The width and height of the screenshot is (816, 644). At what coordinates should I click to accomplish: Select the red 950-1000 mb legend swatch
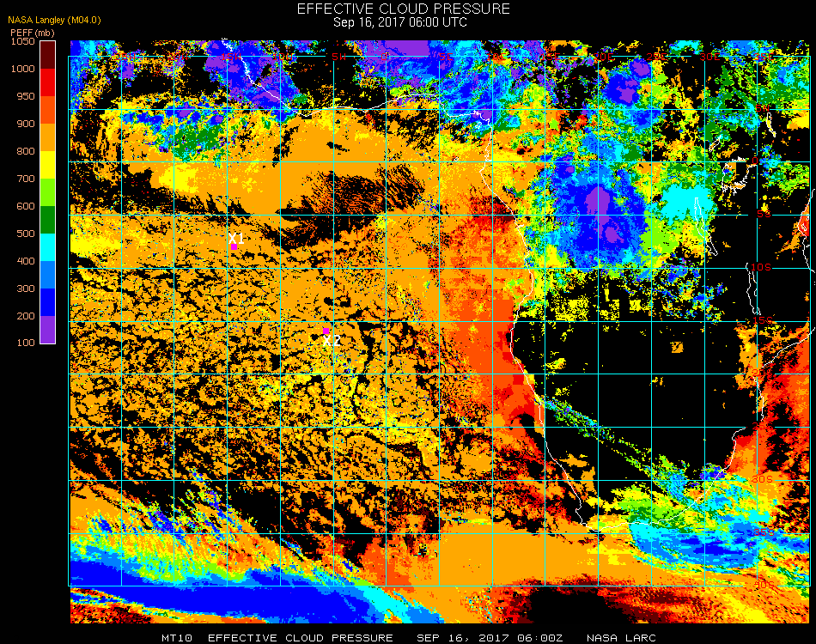[x=48, y=82]
